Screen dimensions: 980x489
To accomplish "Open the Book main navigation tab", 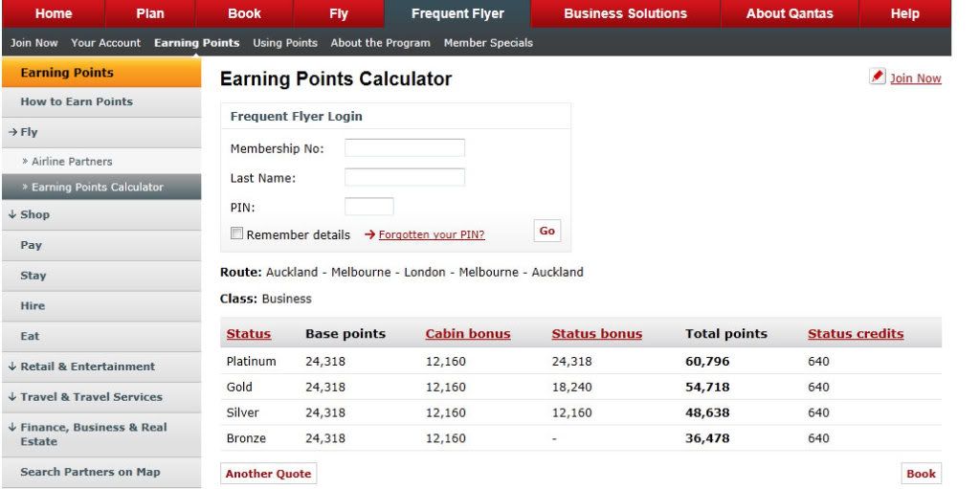I will (x=244, y=13).
